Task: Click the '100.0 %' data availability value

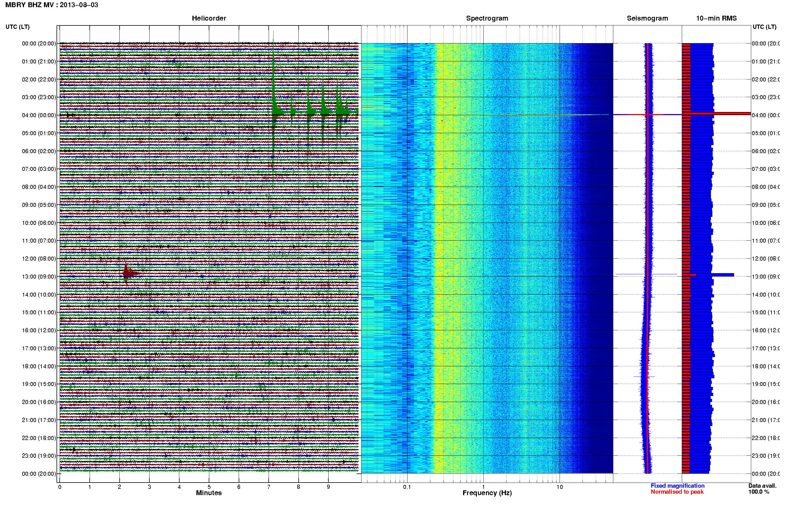Action: 758,492
